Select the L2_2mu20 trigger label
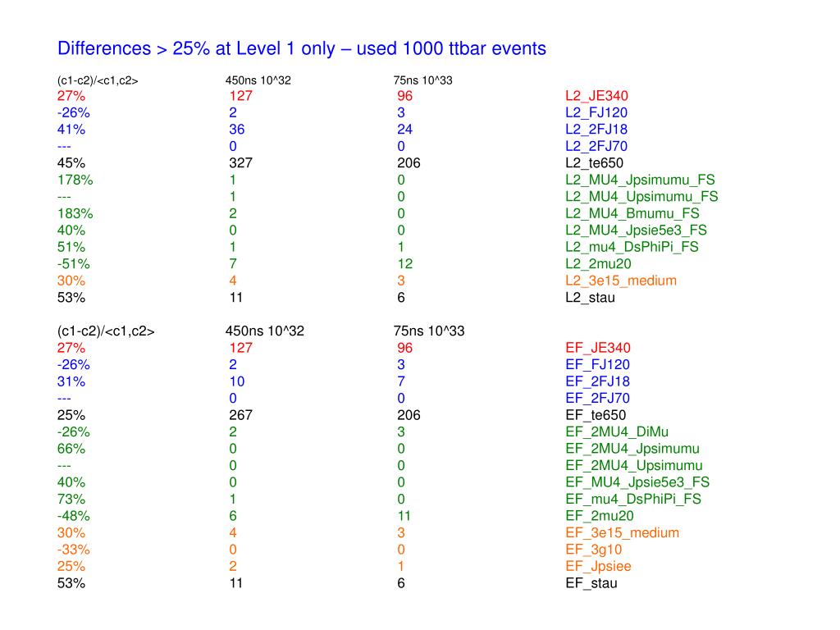The width and height of the screenshot is (840, 630). coord(598,263)
